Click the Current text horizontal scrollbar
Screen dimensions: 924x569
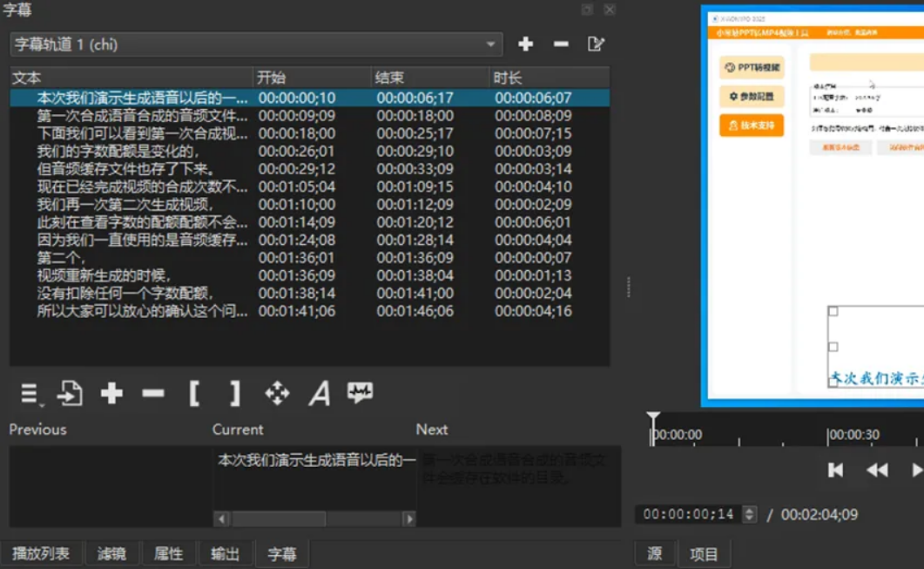279,519
